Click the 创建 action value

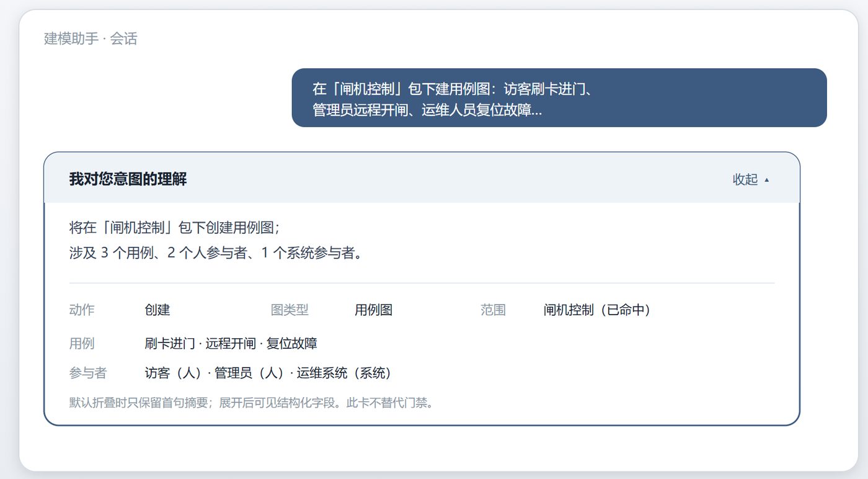[x=157, y=310]
